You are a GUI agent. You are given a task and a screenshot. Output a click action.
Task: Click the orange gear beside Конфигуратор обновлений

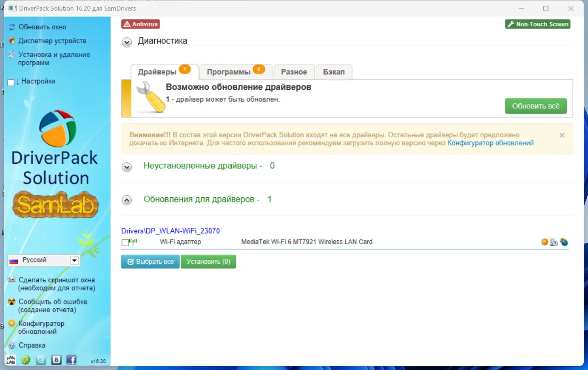coord(12,323)
